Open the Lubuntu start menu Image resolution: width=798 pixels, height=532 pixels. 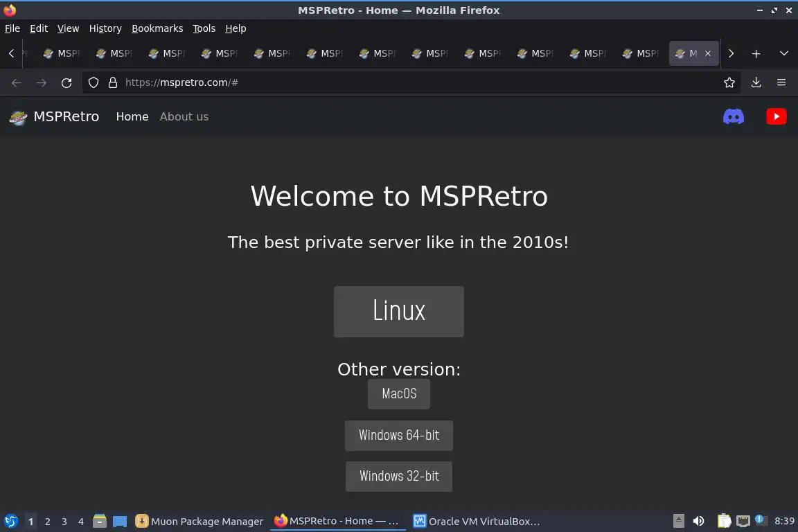[10, 521]
